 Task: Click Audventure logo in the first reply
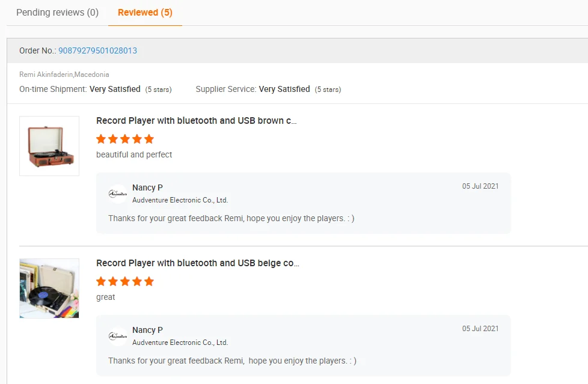117,194
